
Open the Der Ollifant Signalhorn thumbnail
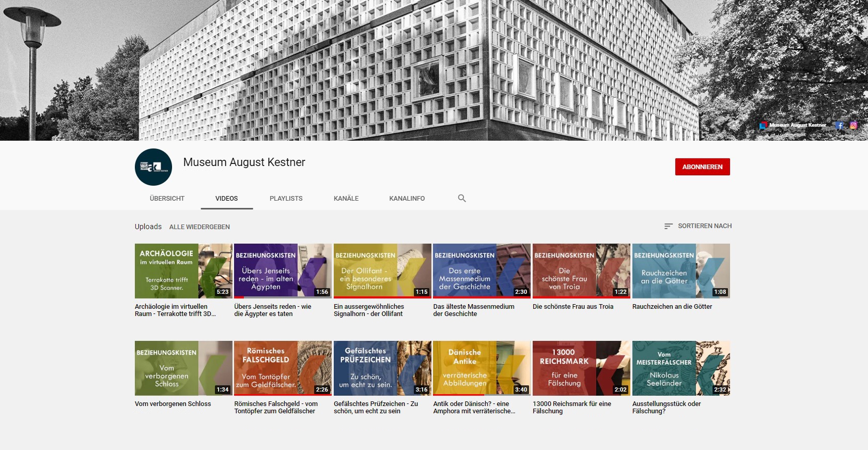pos(382,271)
